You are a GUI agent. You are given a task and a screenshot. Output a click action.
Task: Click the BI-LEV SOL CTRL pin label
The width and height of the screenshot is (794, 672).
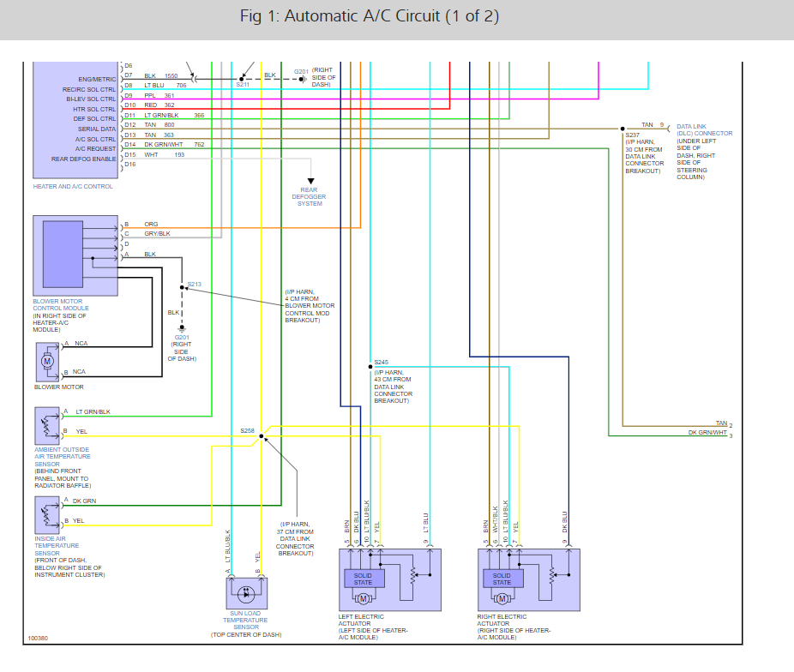point(91,99)
